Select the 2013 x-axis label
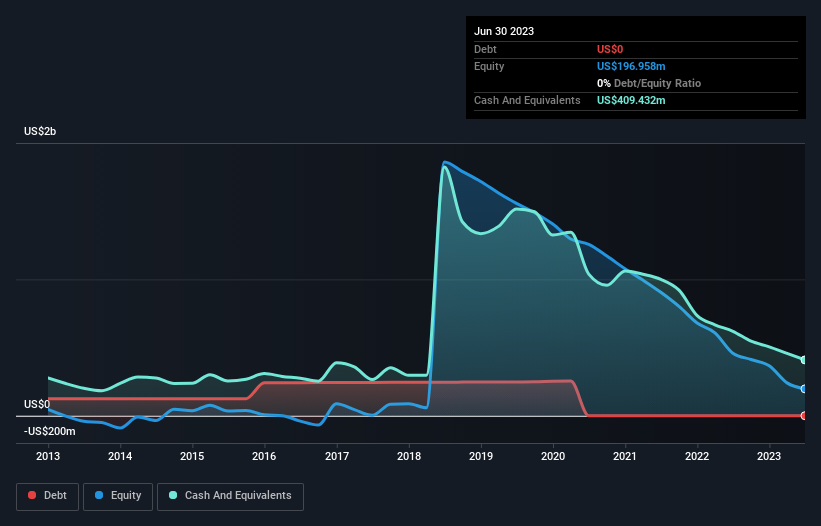This screenshot has width=821, height=526. [48, 456]
